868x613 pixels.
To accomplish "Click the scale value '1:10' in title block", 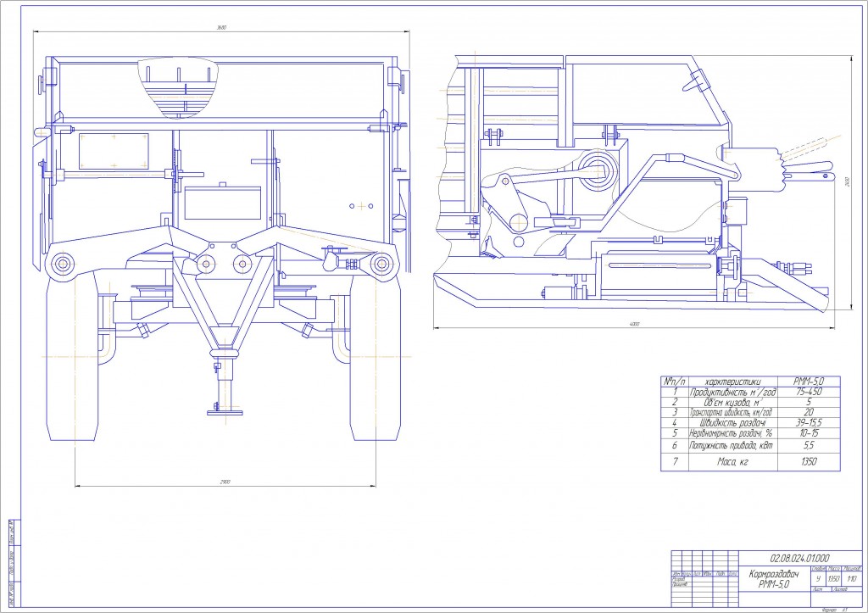I will click(852, 579).
